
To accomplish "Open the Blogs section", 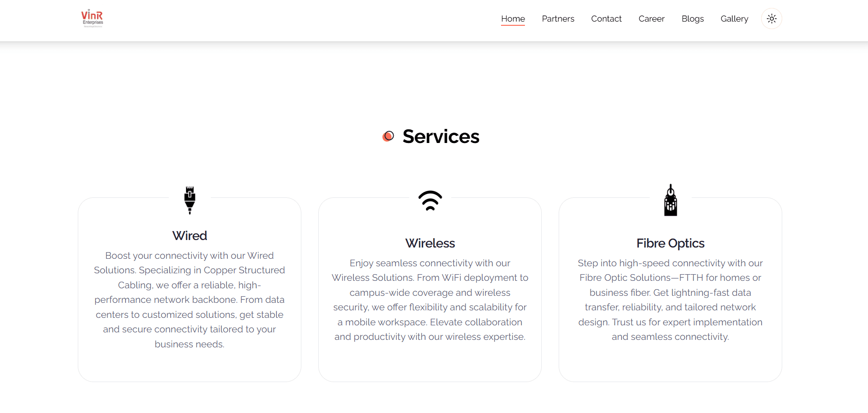I will [693, 19].
